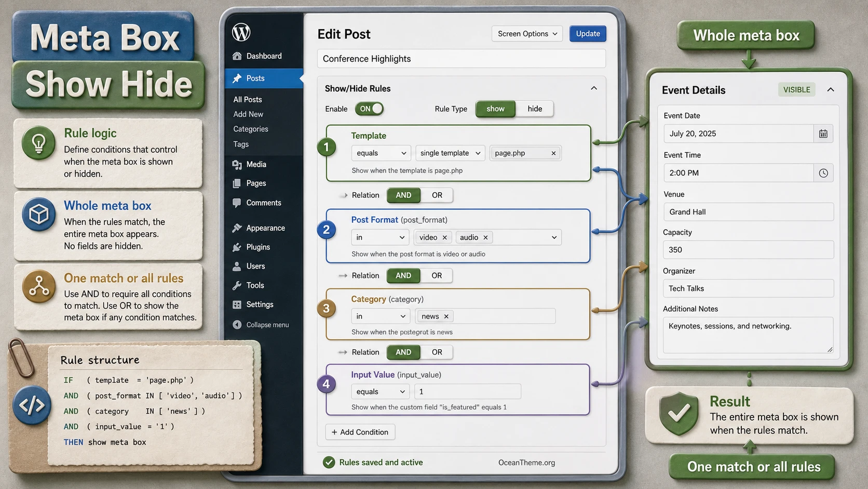Remove the video post format tag
Image resolution: width=868 pixels, height=489 pixels.
click(444, 237)
